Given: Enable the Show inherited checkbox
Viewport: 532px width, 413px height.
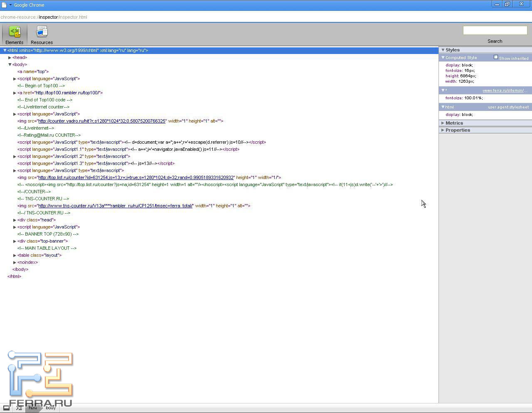Looking at the screenshot, I should point(495,57).
